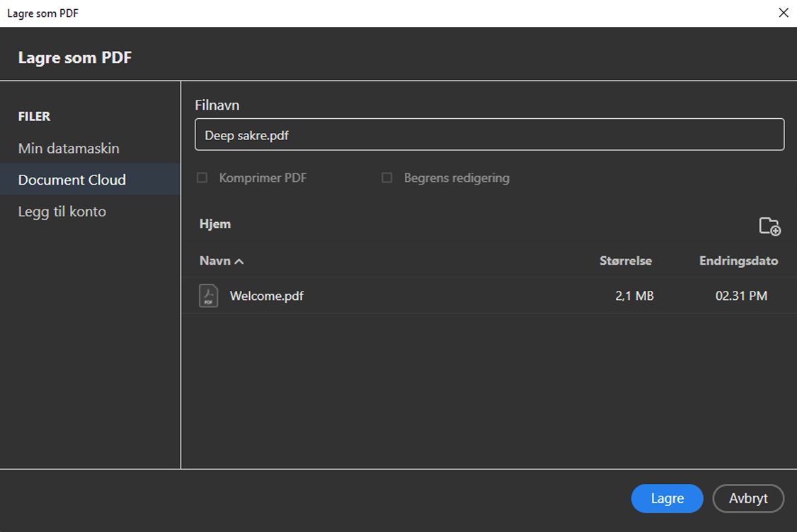
Task: Click the Hjem breadcrumb
Action: [215, 224]
